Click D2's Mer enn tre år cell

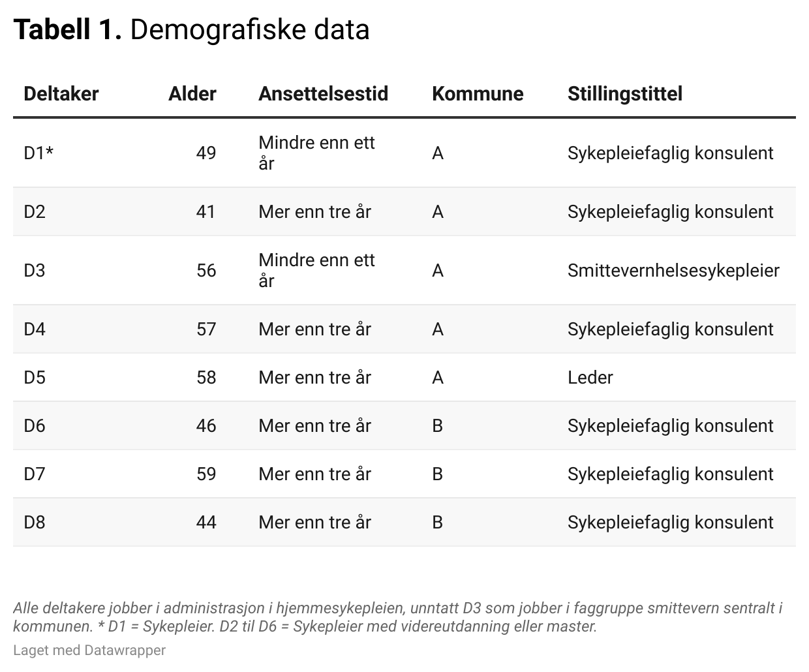(x=314, y=212)
